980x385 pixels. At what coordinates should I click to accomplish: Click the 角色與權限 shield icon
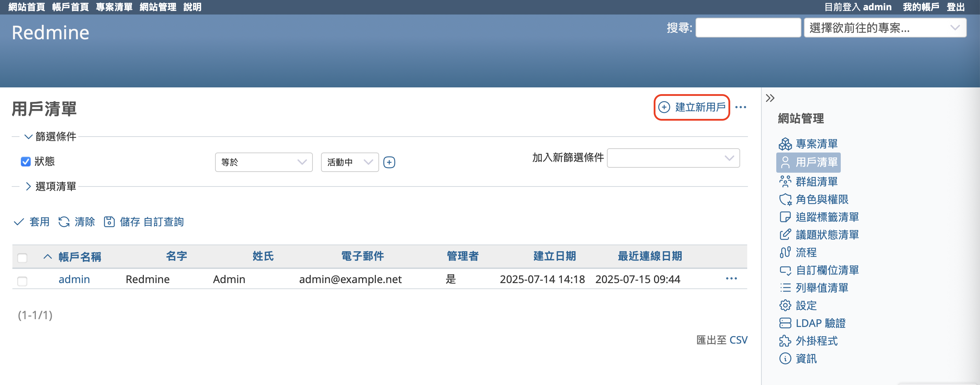pyautogui.click(x=785, y=199)
